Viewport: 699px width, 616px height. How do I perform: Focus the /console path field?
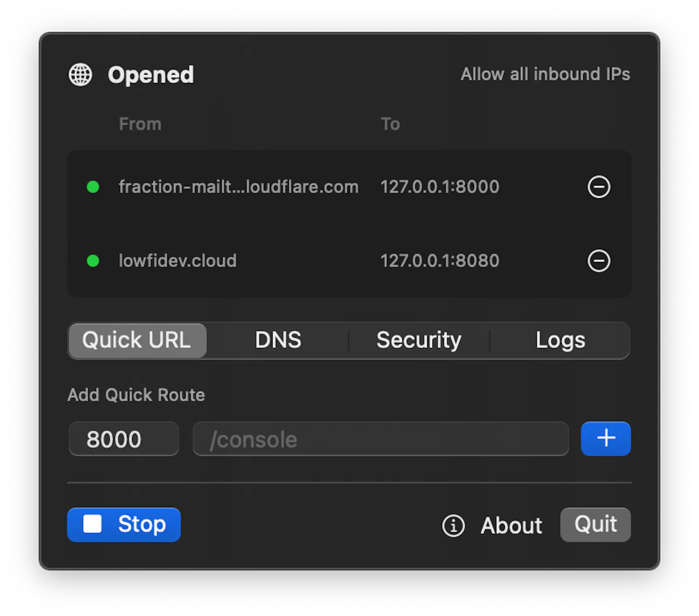point(381,439)
